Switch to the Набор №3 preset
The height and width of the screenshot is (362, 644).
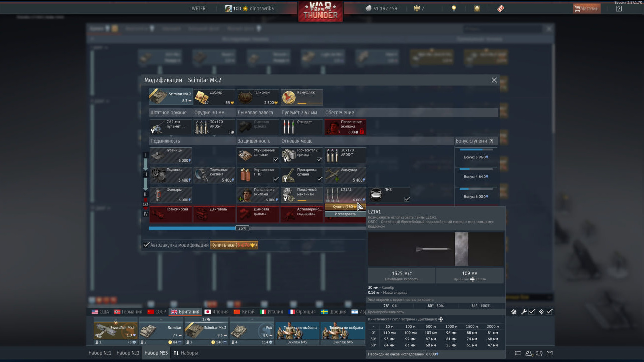(x=156, y=353)
